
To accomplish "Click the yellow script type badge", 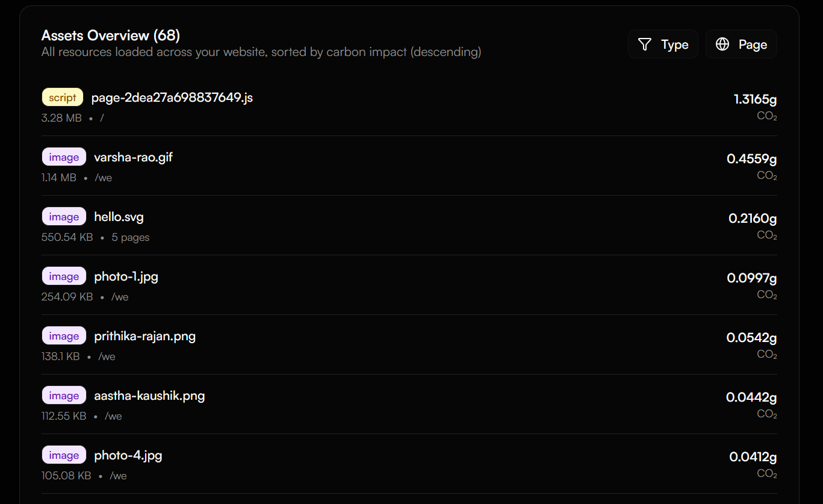I will (63, 98).
